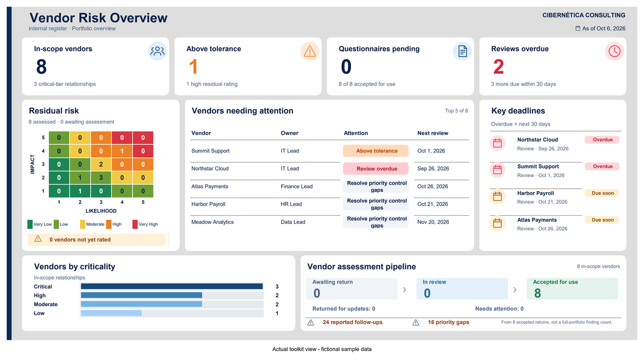Image resolution: width=644 pixels, height=359 pixels.
Task: Click the Above tolerance badge for Summit Support
Action: pos(376,151)
